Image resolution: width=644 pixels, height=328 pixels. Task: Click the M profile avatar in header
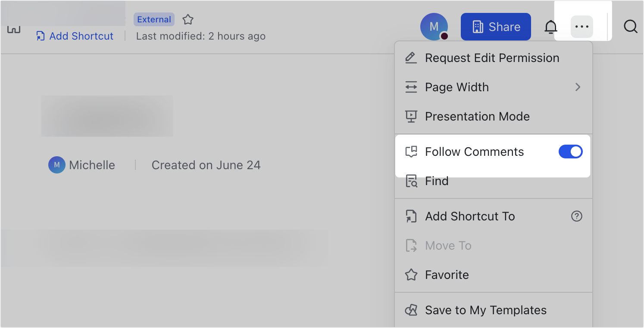pos(434,27)
